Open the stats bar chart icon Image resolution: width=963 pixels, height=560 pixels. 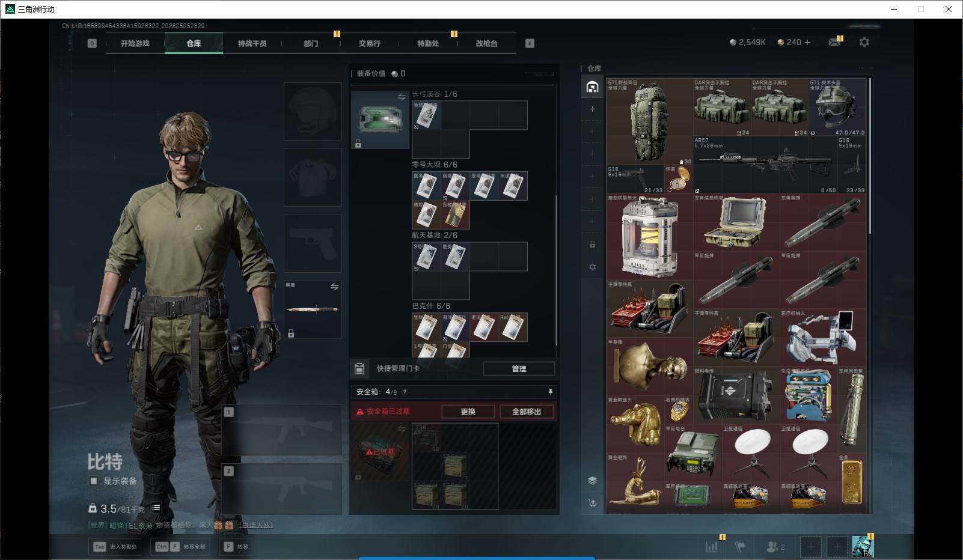click(712, 547)
